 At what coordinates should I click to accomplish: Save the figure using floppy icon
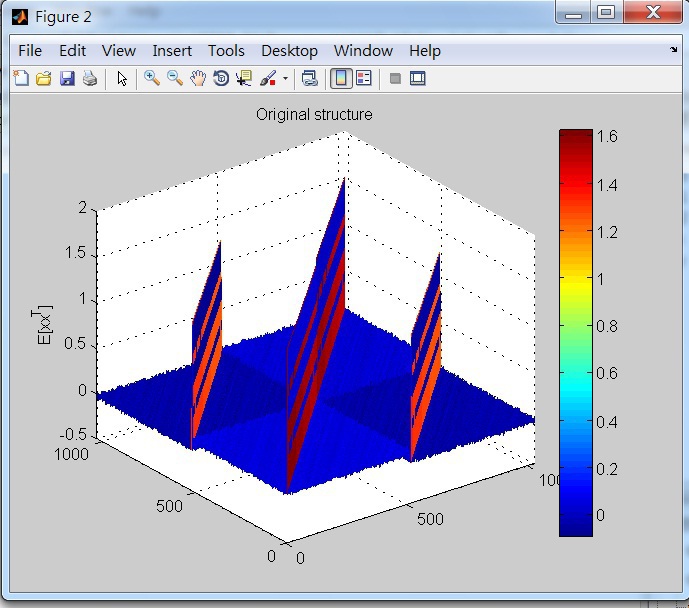pyautogui.click(x=67, y=78)
